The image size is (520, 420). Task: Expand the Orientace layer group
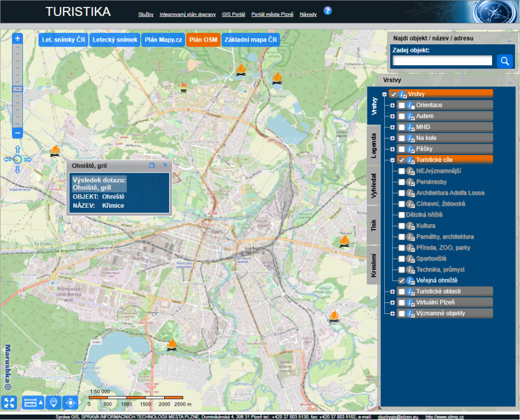click(392, 105)
